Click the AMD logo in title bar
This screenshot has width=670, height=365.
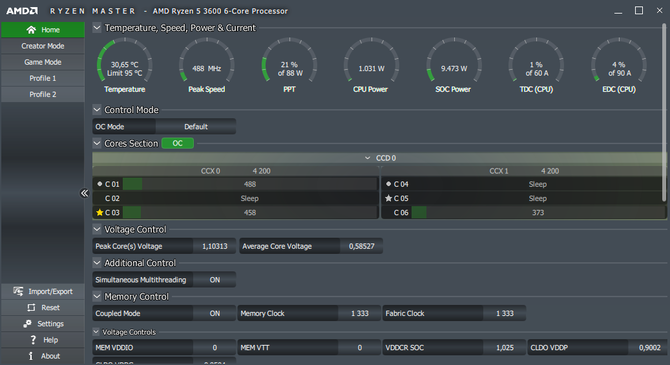coord(22,11)
